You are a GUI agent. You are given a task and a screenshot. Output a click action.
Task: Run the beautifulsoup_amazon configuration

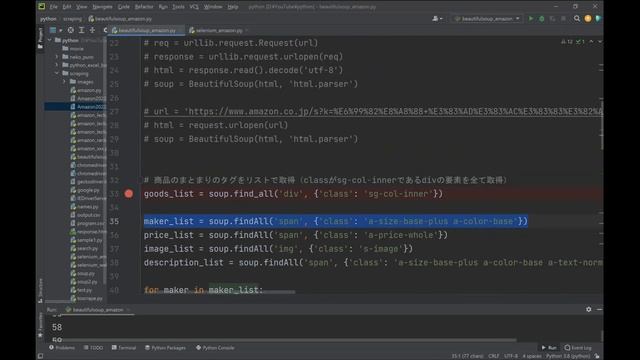531,19
